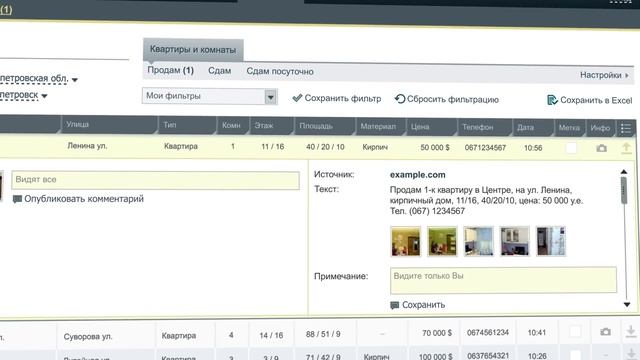Screen dimensions: 640x360
Task: Switch to the Сдам tab
Action: pyautogui.click(x=220, y=71)
